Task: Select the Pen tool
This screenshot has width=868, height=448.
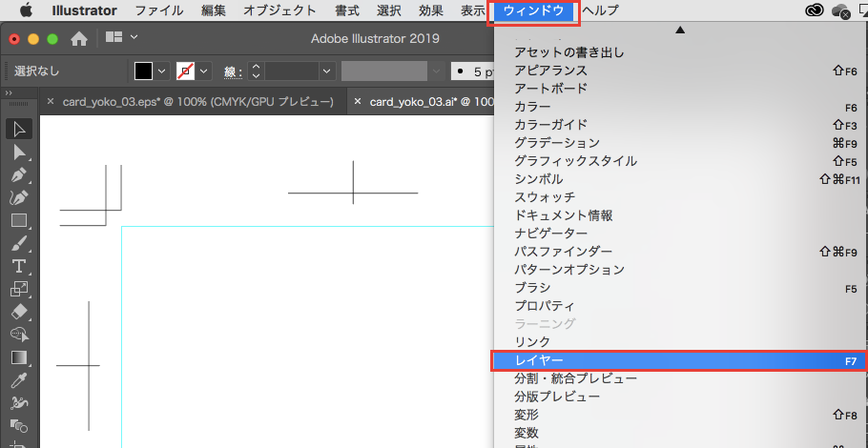Action: (x=18, y=175)
